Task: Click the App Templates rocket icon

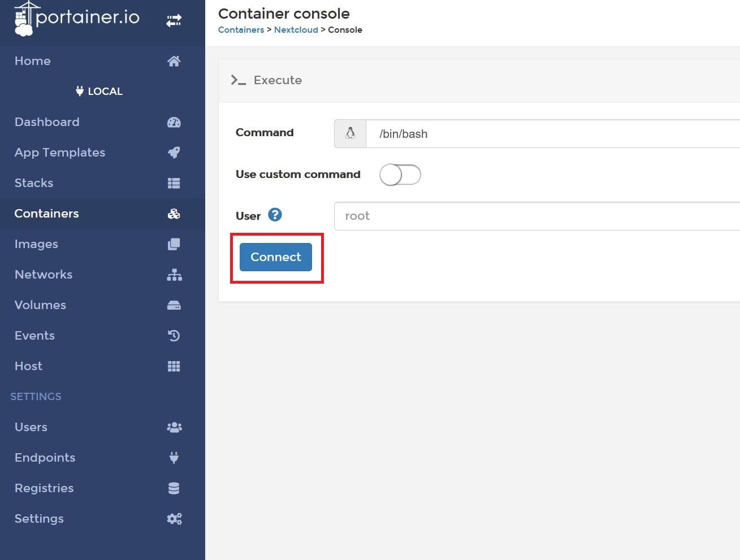Action: [174, 153]
